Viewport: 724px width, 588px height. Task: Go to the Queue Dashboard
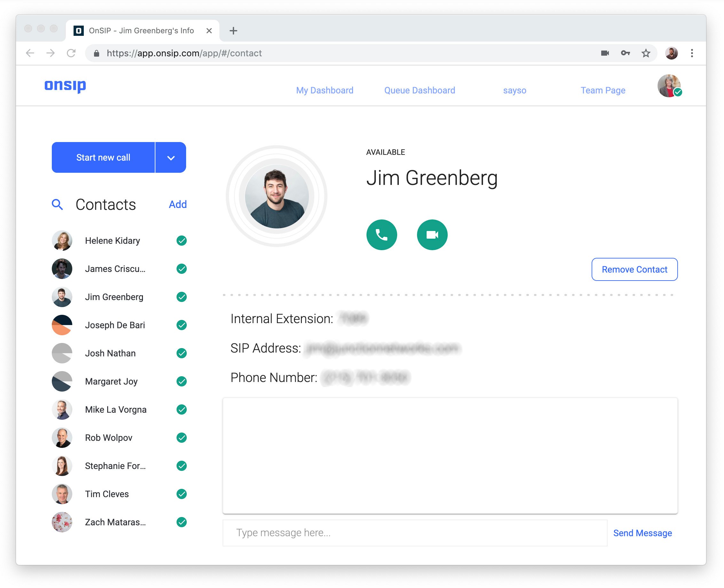point(420,91)
